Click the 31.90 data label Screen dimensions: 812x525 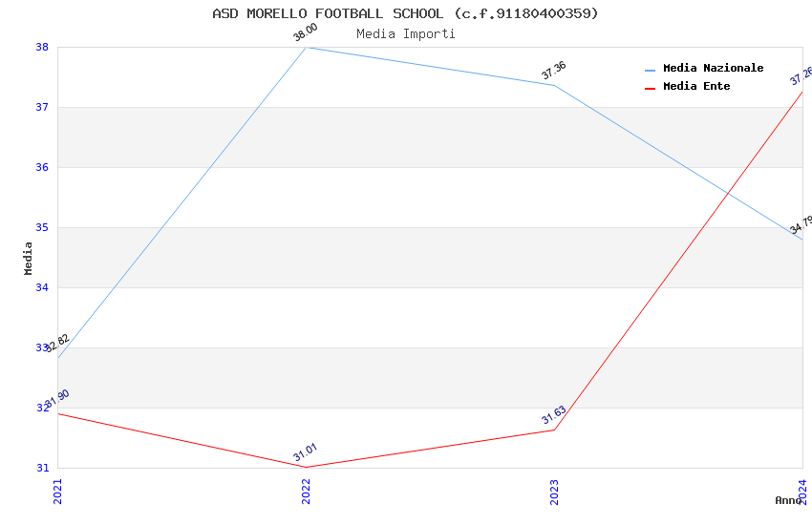pos(57,399)
